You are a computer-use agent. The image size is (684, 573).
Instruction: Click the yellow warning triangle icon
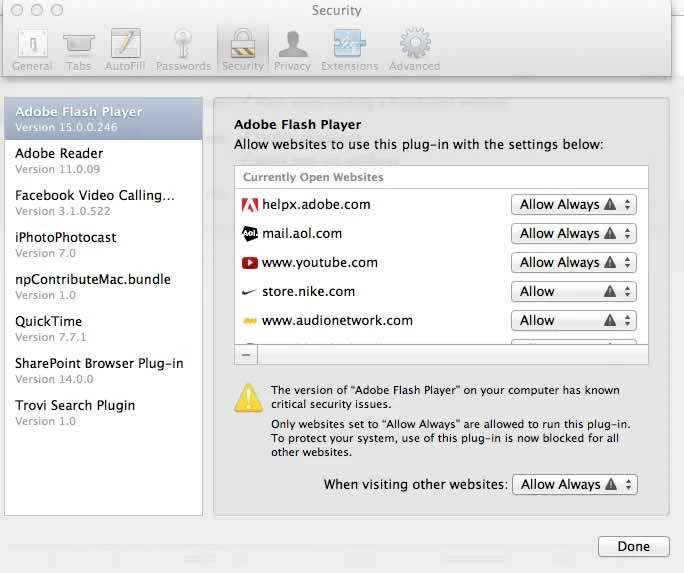click(248, 398)
